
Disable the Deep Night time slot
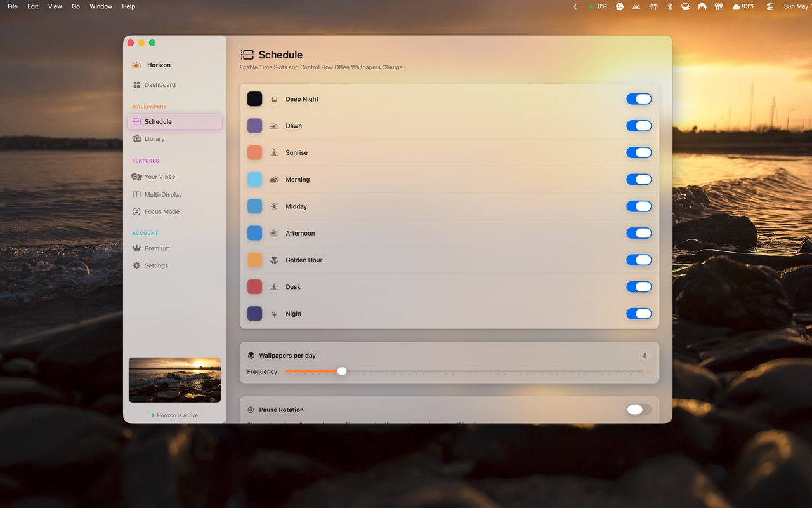point(639,99)
